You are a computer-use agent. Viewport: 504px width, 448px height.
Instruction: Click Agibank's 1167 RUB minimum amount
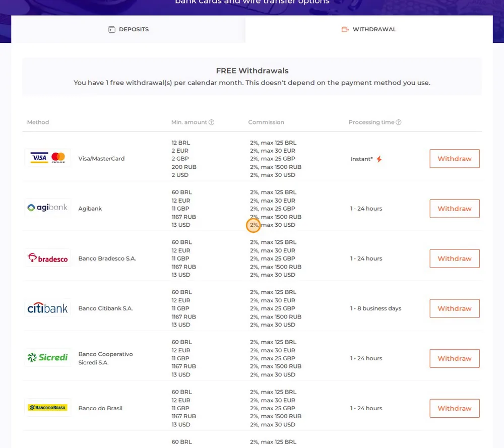pos(183,217)
